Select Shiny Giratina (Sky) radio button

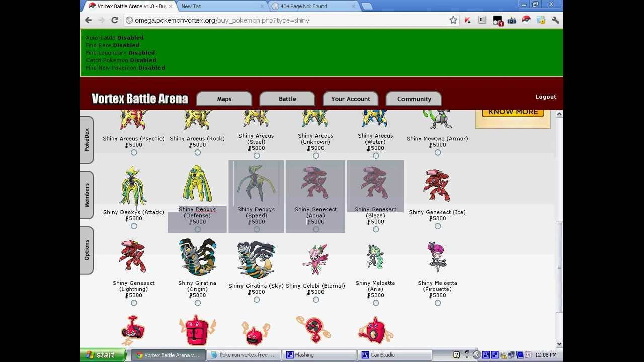pyautogui.click(x=257, y=300)
